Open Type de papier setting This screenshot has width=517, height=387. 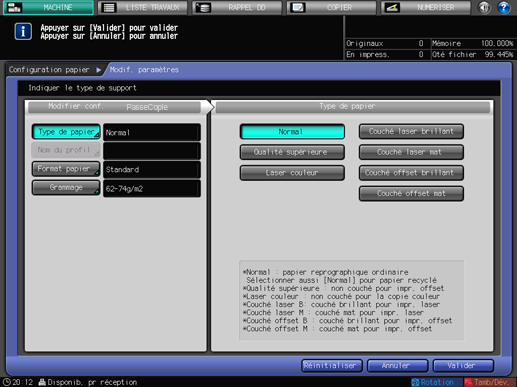(x=66, y=132)
